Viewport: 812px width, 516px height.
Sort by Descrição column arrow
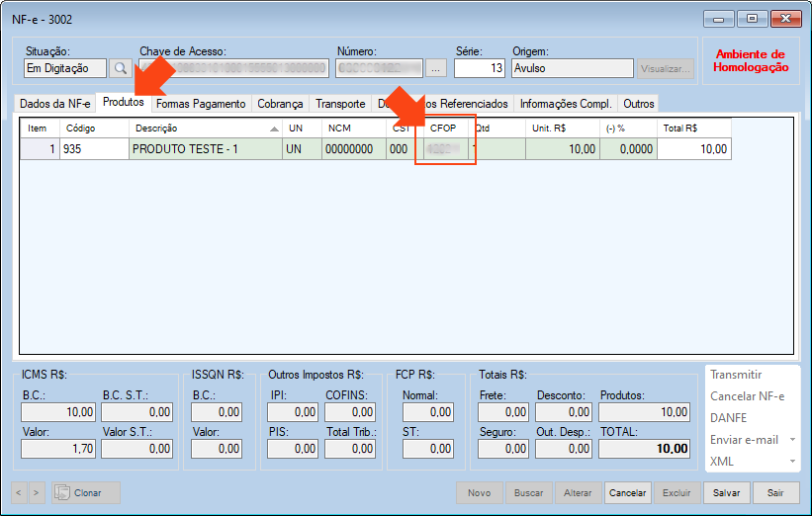click(x=274, y=129)
